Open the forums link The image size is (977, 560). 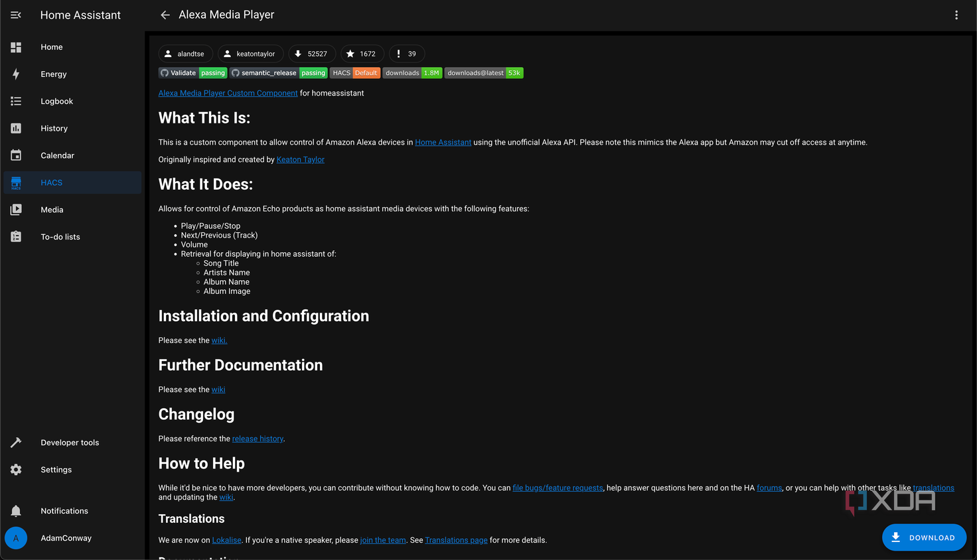tap(769, 488)
